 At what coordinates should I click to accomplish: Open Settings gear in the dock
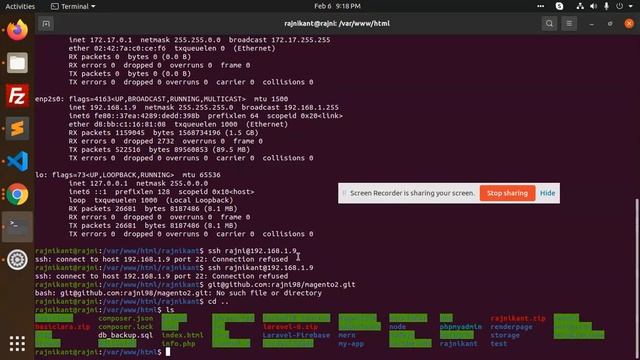(17, 260)
